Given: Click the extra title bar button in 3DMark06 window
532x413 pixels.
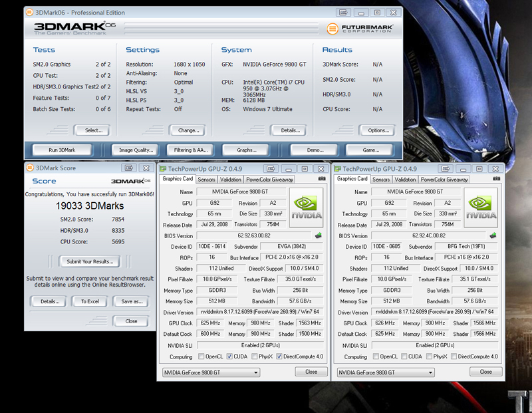Looking at the screenshot, I should click(x=343, y=13).
